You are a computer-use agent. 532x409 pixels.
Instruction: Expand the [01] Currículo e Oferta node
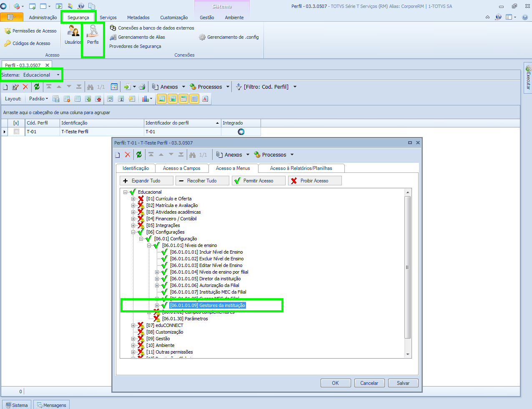133,199
